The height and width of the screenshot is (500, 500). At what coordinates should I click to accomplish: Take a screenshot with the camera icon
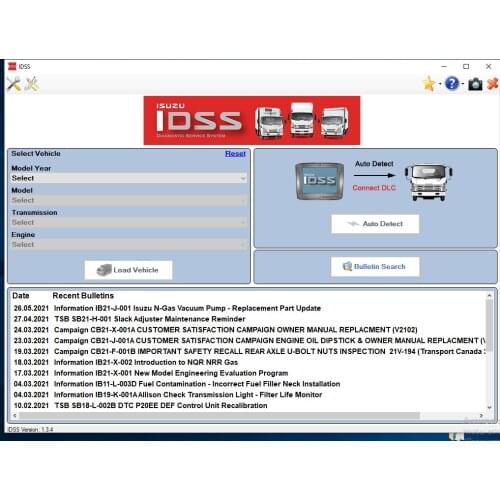pyautogui.click(x=475, y=84)
